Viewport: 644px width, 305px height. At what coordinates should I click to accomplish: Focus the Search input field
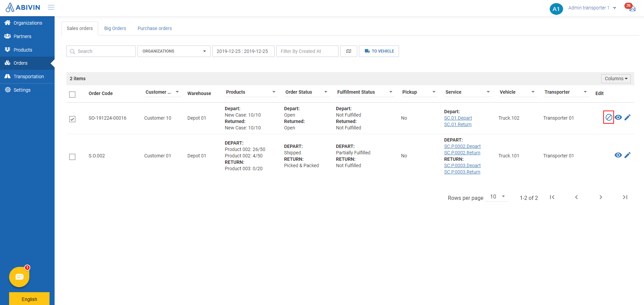[x=101, y=51]
